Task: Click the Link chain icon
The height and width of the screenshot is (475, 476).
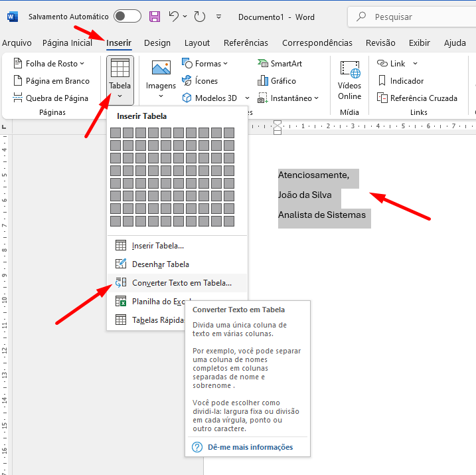Action: (382, 63)
